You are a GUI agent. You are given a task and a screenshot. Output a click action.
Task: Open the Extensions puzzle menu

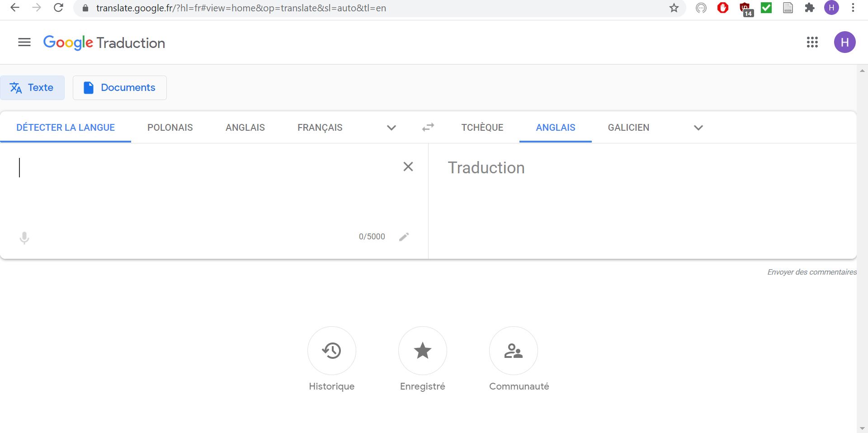[x=810, y=8]
